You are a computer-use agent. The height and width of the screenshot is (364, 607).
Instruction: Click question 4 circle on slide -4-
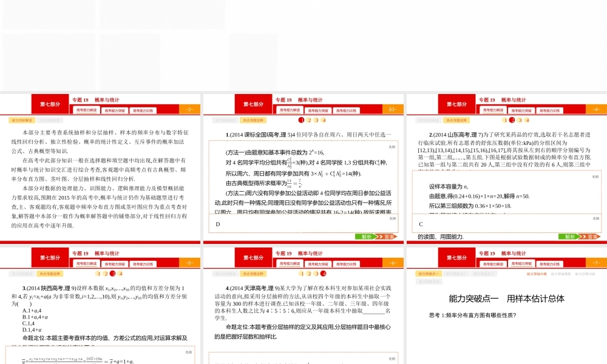coord(527,120)
